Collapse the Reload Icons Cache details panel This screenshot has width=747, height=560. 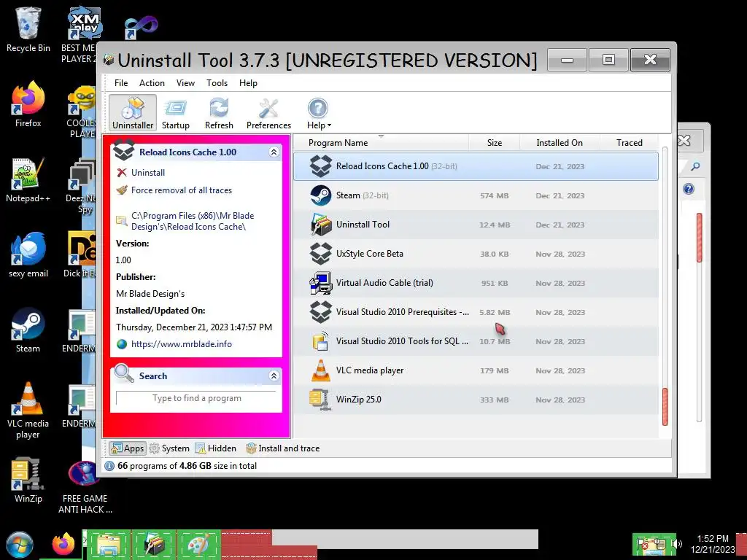click(274, 152)
